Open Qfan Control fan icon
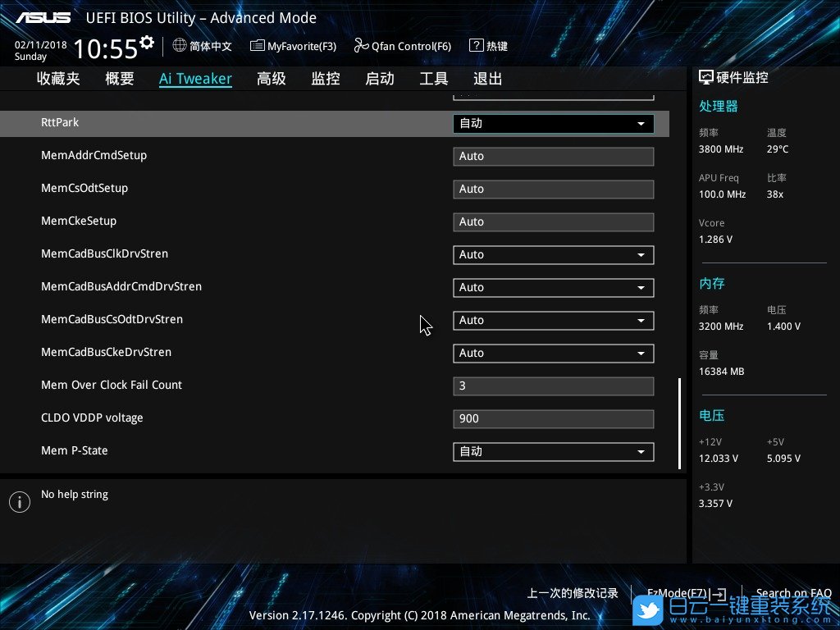Viewport: 840px width, 630px height. pos(361,46)
